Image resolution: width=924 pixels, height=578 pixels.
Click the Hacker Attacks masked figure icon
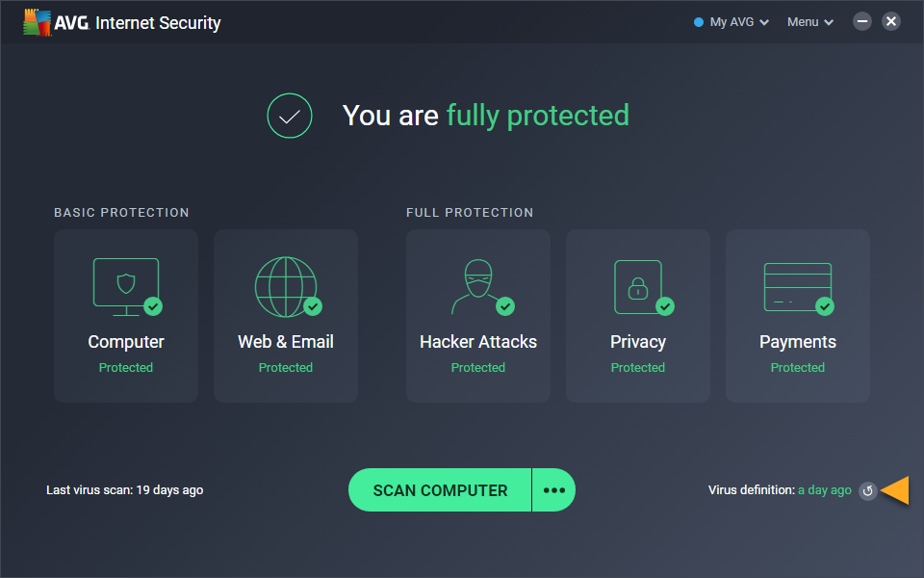[478, 285]
